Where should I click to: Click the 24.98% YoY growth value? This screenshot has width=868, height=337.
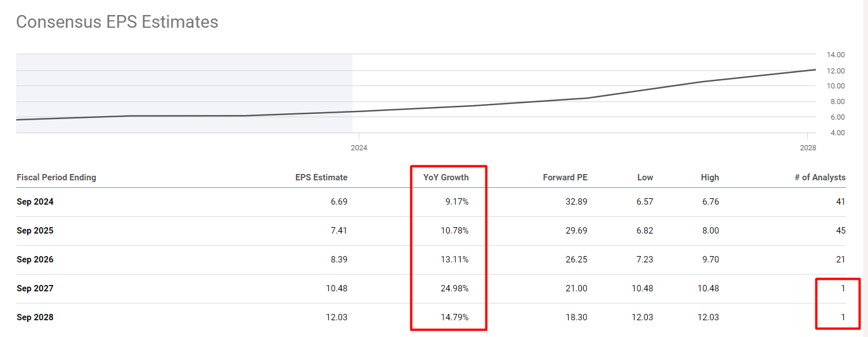click(454, 288)
